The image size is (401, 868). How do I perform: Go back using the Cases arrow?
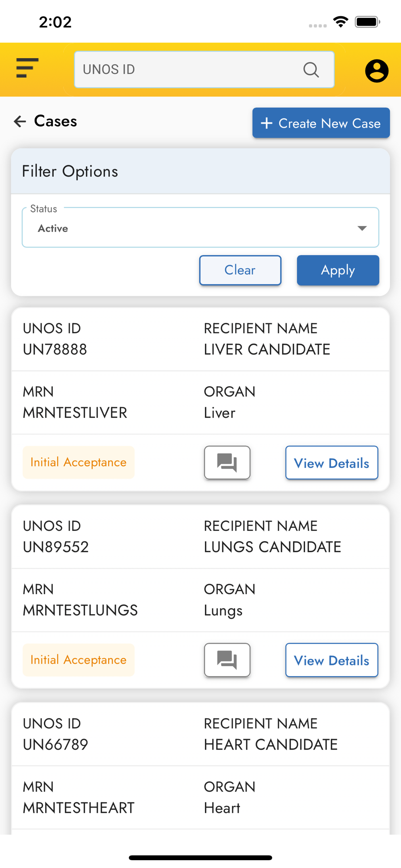pos(20,121)
